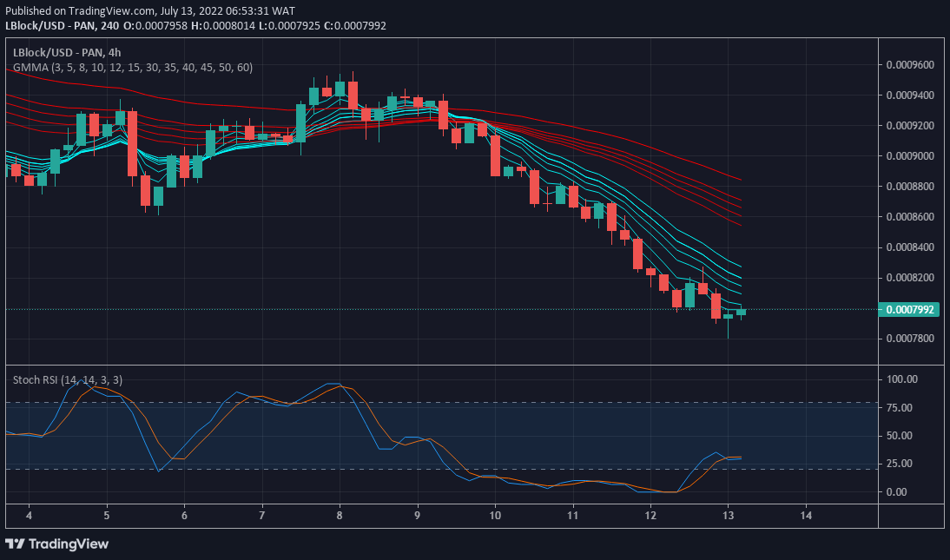The height and width of the screenshot is (560, 950).
Task: Click the 50.00 Stoch RSI axis label
Action: pyautogui.click(x=900, y=436)
